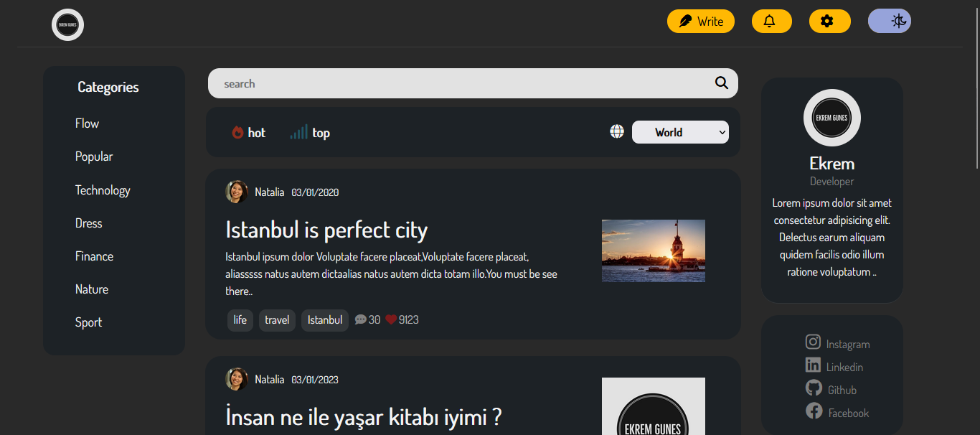Click the Ekrem Gunes logo in header

[68, 24]
